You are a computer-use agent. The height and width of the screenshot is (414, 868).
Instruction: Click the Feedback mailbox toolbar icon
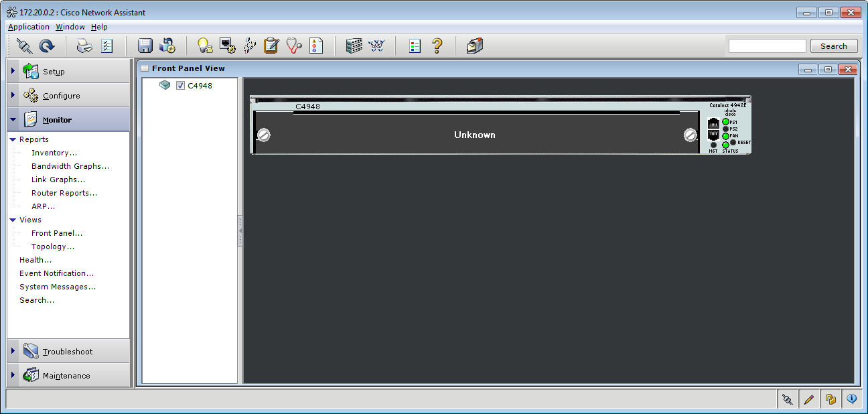pyautogui.click(x=475, y=46)
